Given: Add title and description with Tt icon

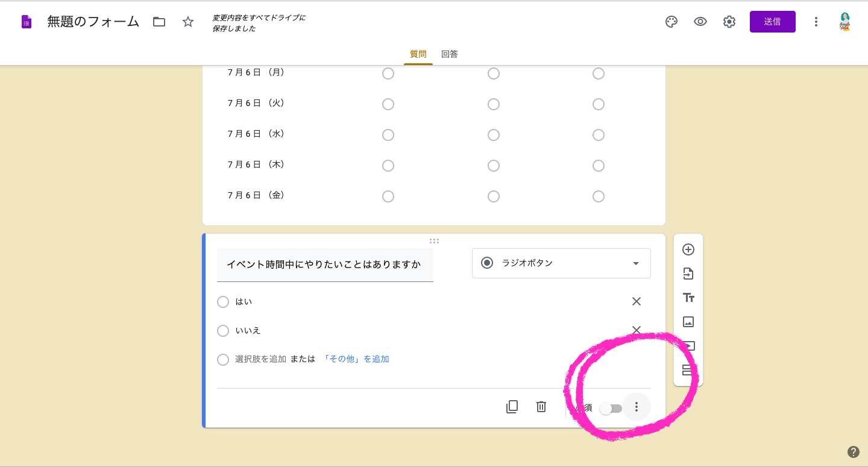Looking at the screenshot, I should click(x=688, y=298).
